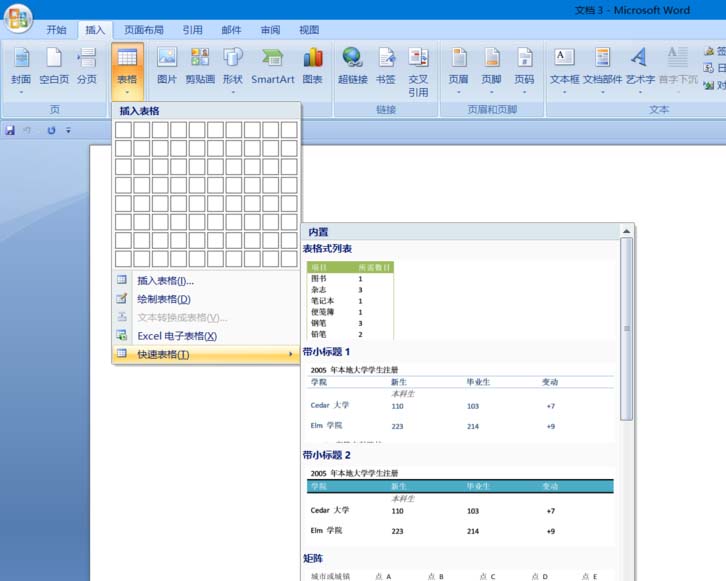The image size is (726, 581).
Task: Open the 页面布局 (Page Layout) tab
Action: [x=144, y=30]
